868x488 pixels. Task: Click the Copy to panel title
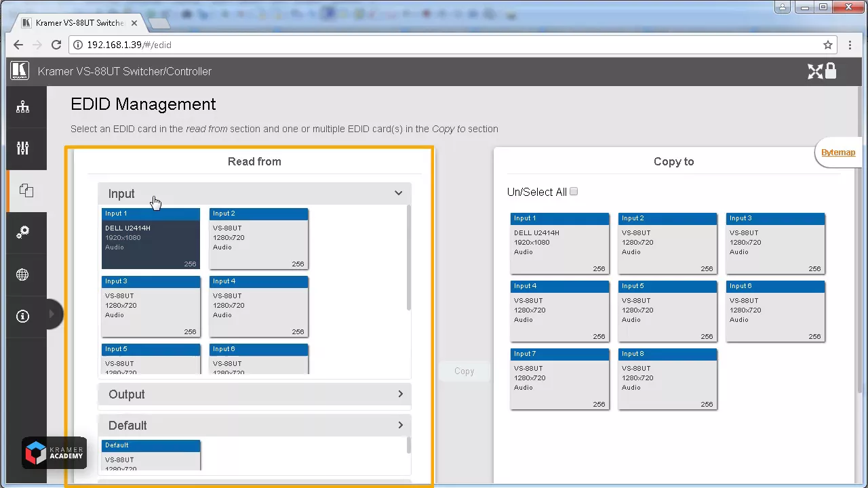tap(673, 161)
